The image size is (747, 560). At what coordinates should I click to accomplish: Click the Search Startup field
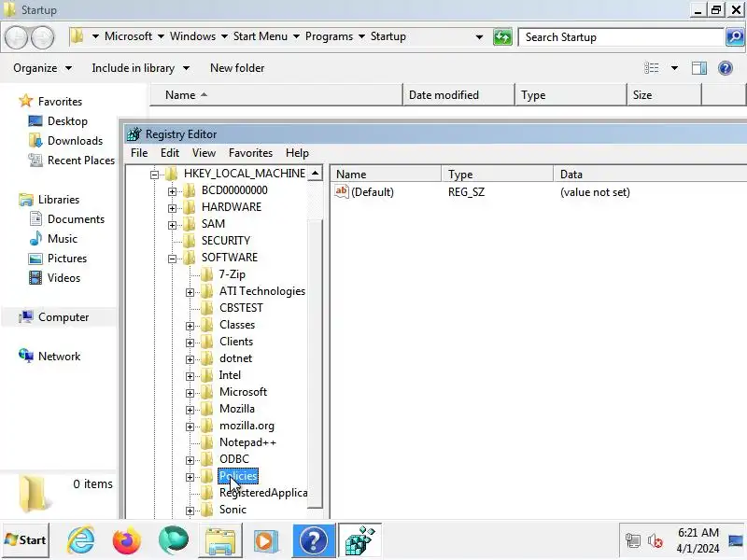pos(621,37)
